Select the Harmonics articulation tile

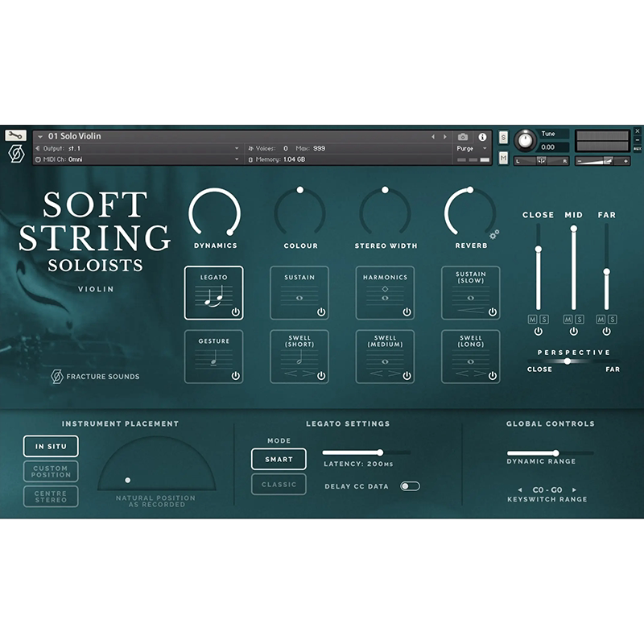tap(385, 293)
